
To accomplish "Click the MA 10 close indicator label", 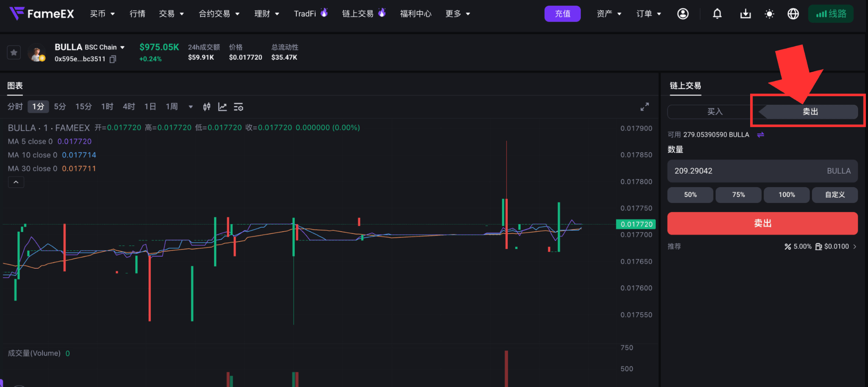I will click(33, 155).
